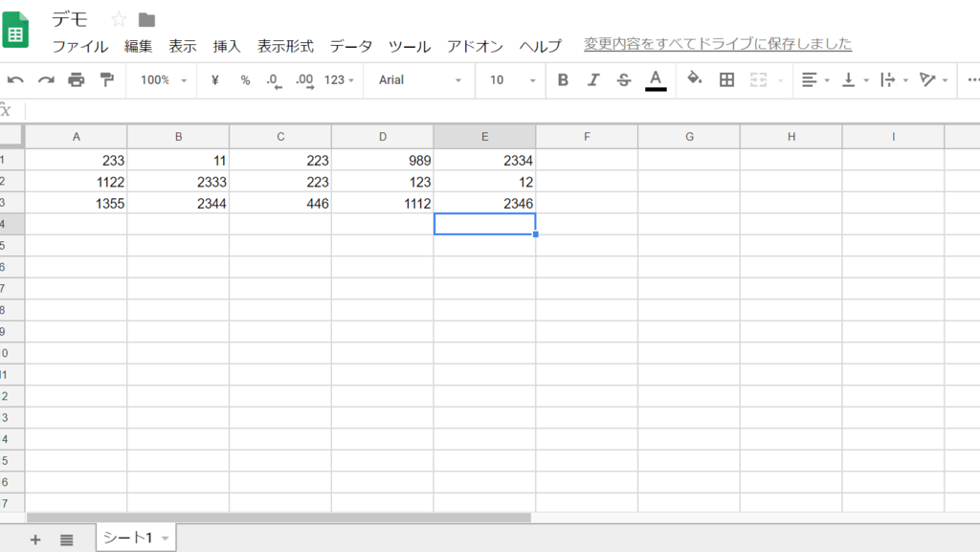Click the Redo icon

click(47, 80)
